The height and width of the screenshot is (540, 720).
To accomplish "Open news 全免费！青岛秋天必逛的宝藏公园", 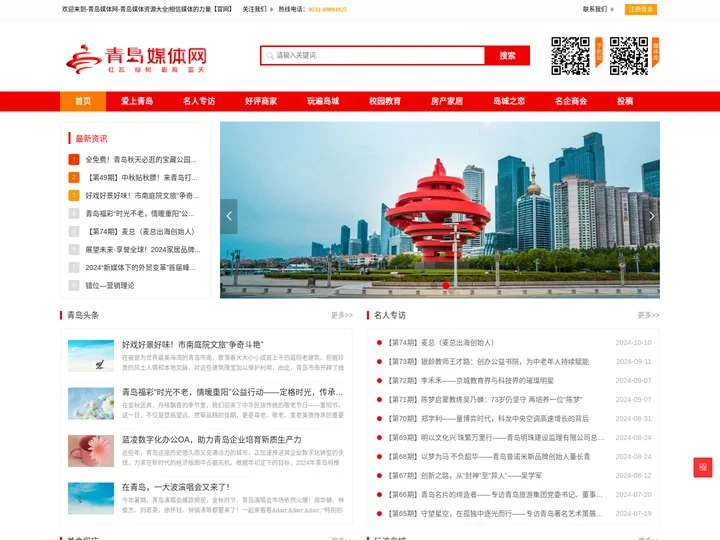I will [x=141, y=159].
